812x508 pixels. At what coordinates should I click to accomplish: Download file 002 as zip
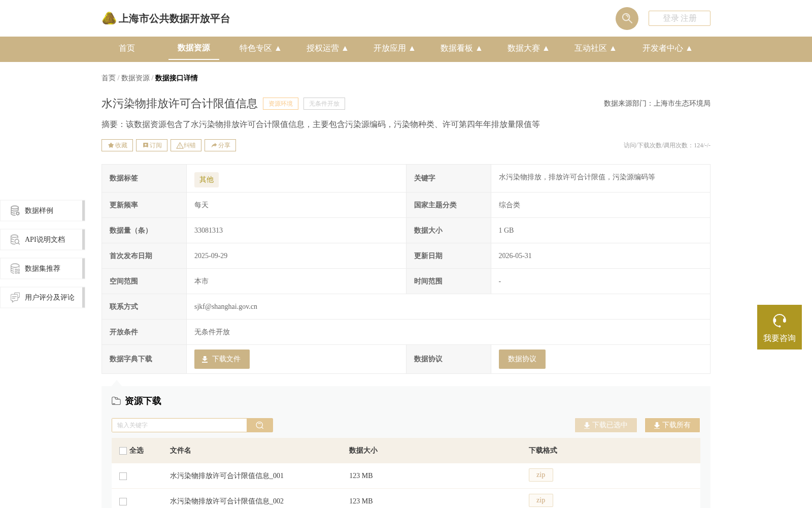(x=541, y=500)
